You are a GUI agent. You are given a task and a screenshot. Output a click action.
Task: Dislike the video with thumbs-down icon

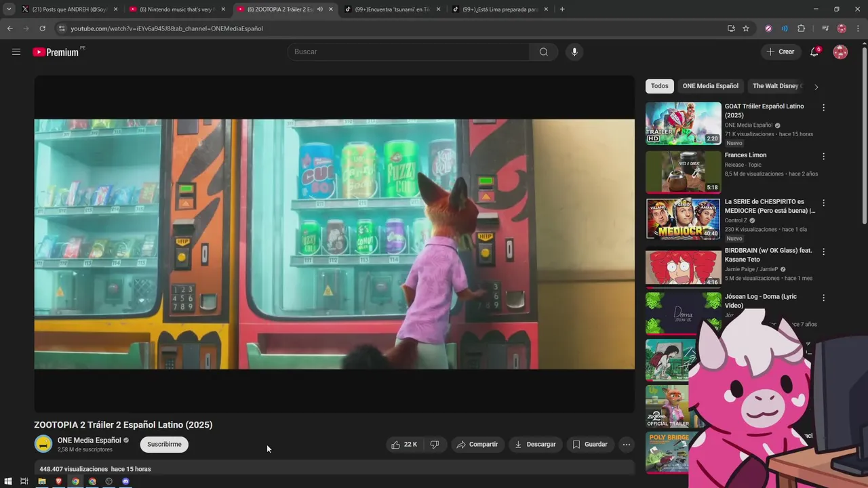(435, 445)
